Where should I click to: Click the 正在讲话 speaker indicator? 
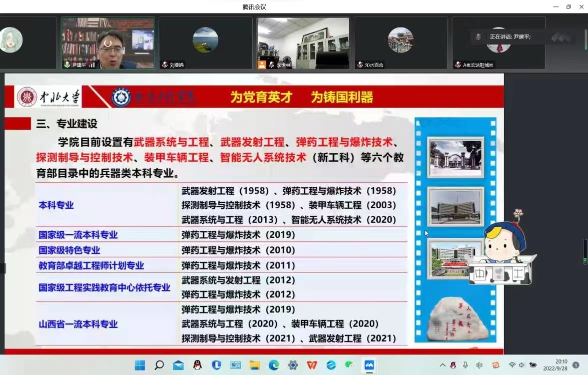tap(509, 37)
